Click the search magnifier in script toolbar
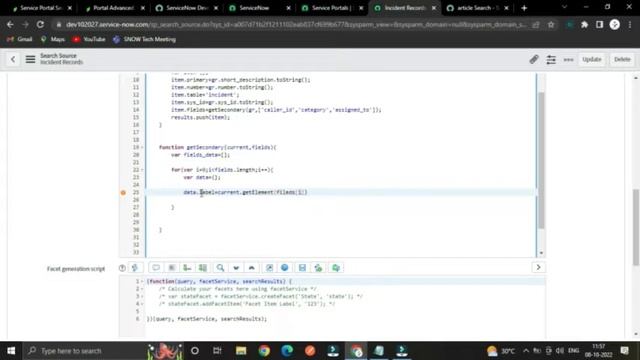The width and height of the screenshot is (640, 360). 220,268
